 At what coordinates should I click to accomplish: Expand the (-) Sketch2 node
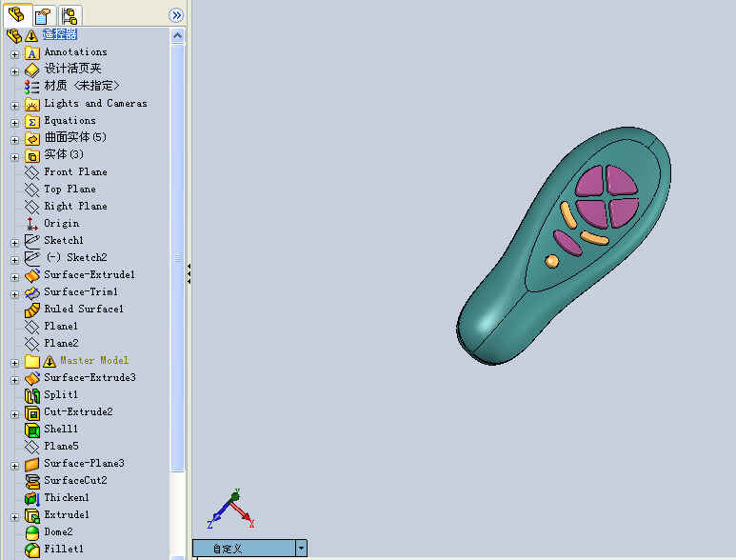click(x=14, y=260)
